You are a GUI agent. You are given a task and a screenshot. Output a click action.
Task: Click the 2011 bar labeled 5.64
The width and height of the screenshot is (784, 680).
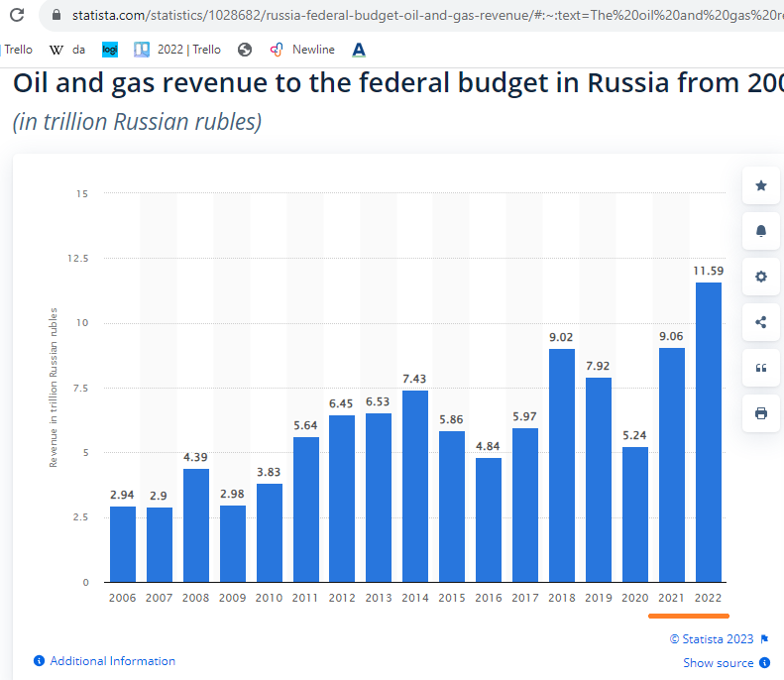[306, 510]
